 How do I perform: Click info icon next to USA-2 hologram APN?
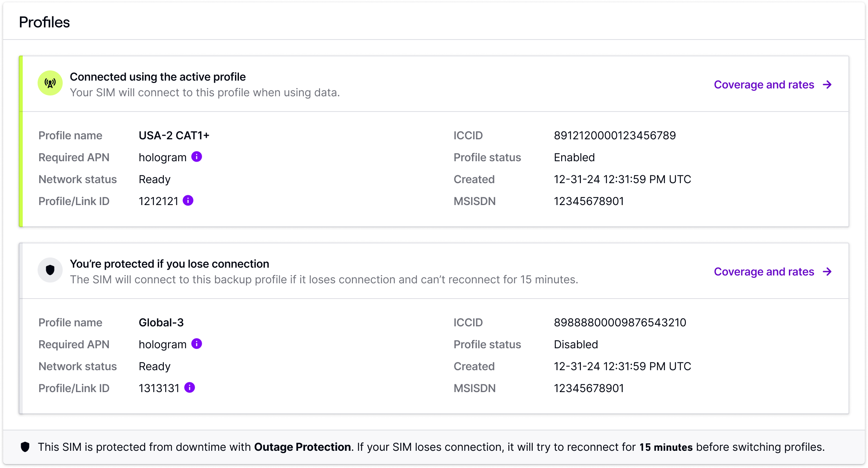tap(197, 157)
